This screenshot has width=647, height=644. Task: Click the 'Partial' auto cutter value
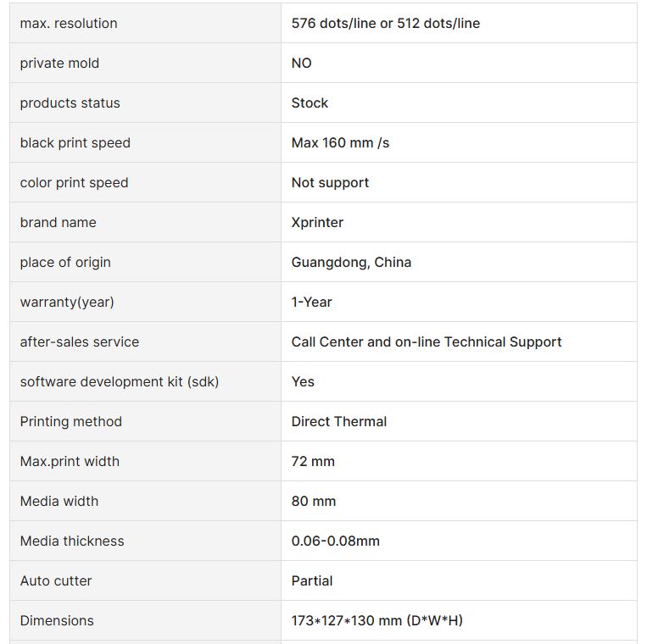(x=311, y=580)
